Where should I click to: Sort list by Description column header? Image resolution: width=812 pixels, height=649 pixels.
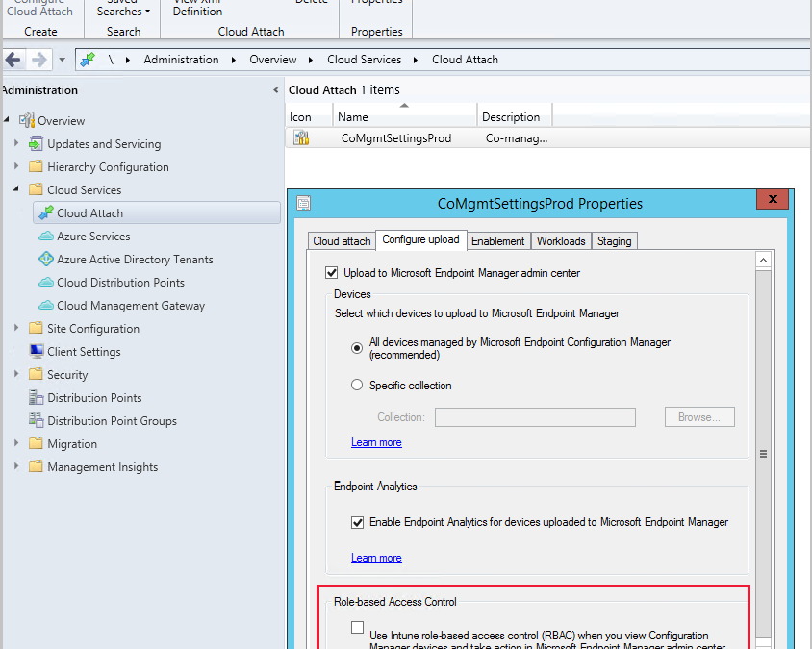click(514, 117)
